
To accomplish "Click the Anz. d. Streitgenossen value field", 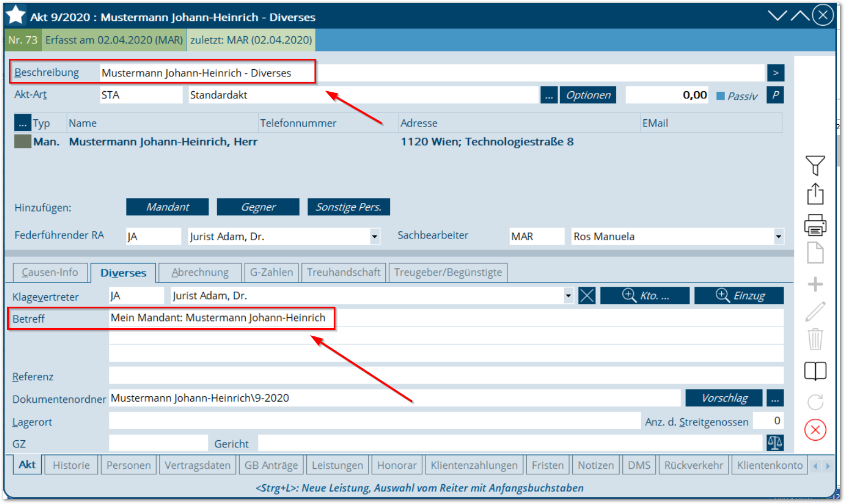I will click(768, 421).
